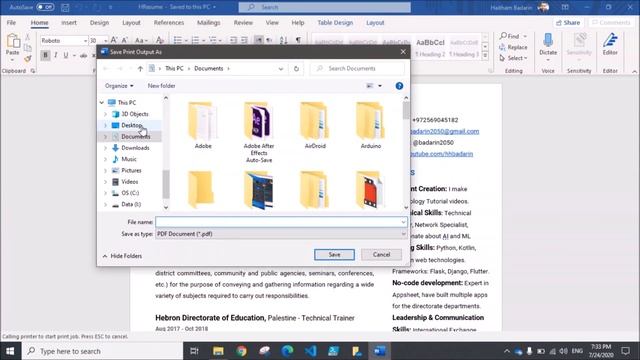Select Desktop in navigation tree
Viewport: 640px width, 360px height.
131,125
